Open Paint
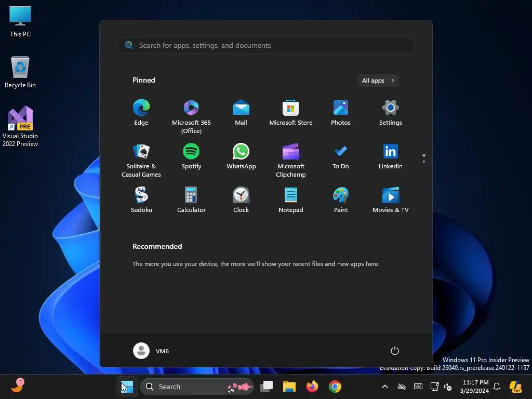The height and width of the screenshot is (399, 532). pyautogui.click(x=341, y=200)
